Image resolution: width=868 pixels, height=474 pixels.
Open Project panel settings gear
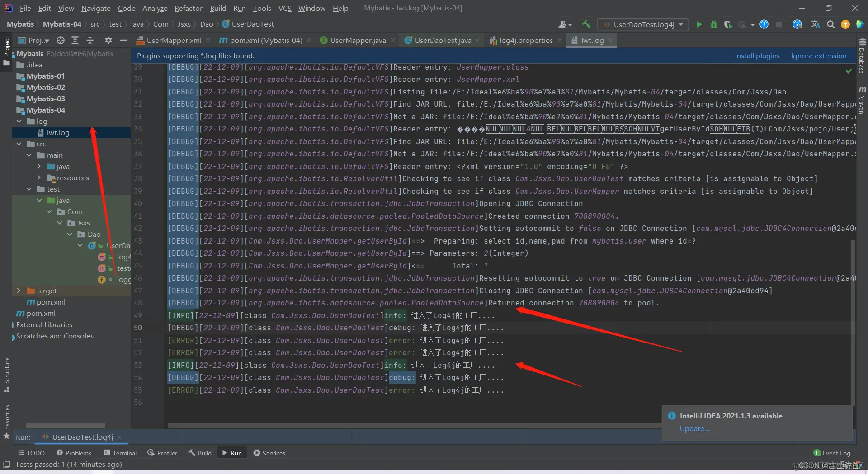coord(108,40)
